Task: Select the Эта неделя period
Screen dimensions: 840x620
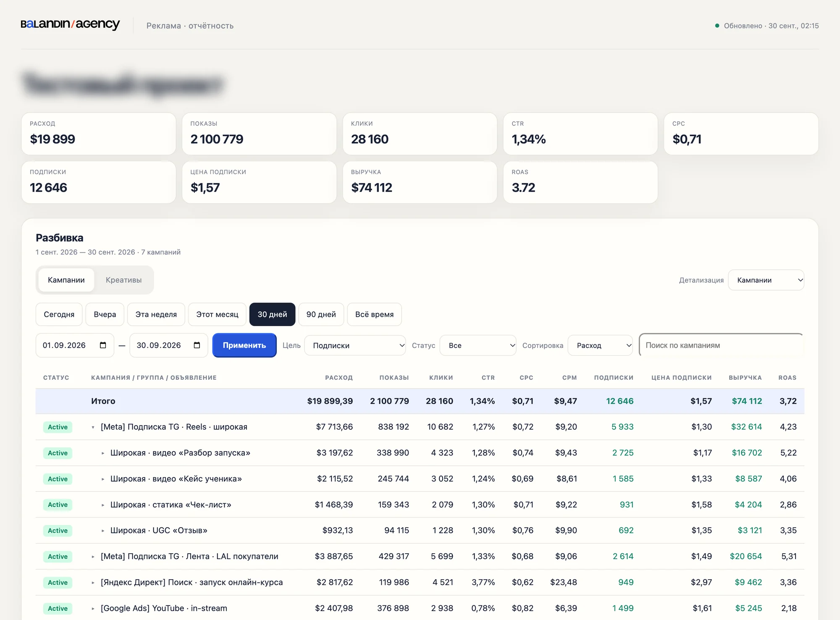Action: 156,315
